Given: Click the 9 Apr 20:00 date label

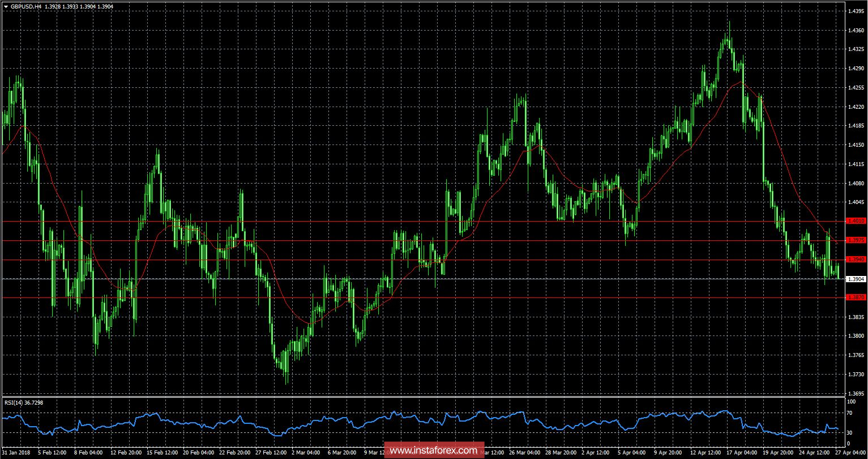Looking at the screenshot, I should tap(668, 453).
